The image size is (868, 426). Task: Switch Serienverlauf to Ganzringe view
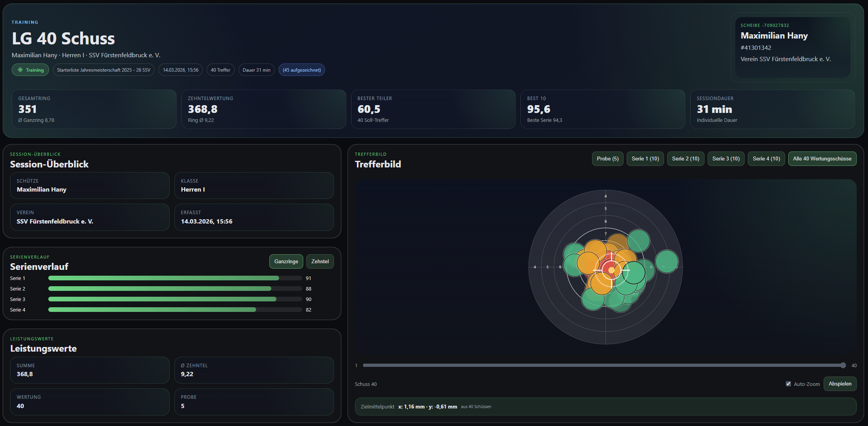(286, 262)
